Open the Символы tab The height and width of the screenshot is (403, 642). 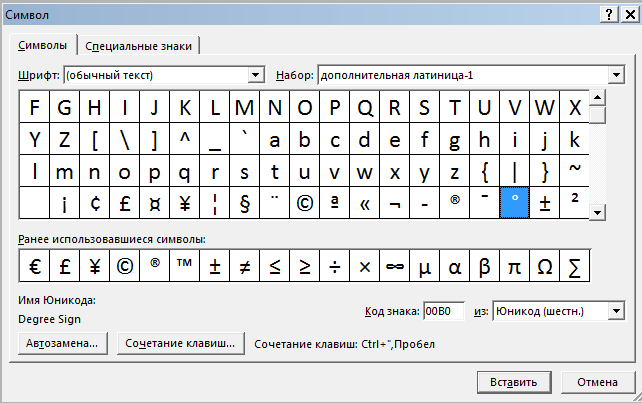pos(43,45)
